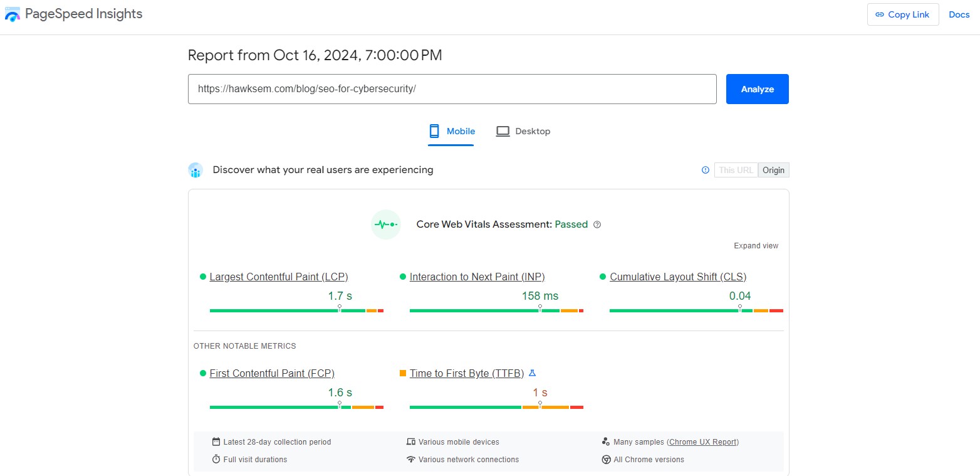Click the link icon in Copy Link
Screen dimensions: 980x476
coord(880,14)
